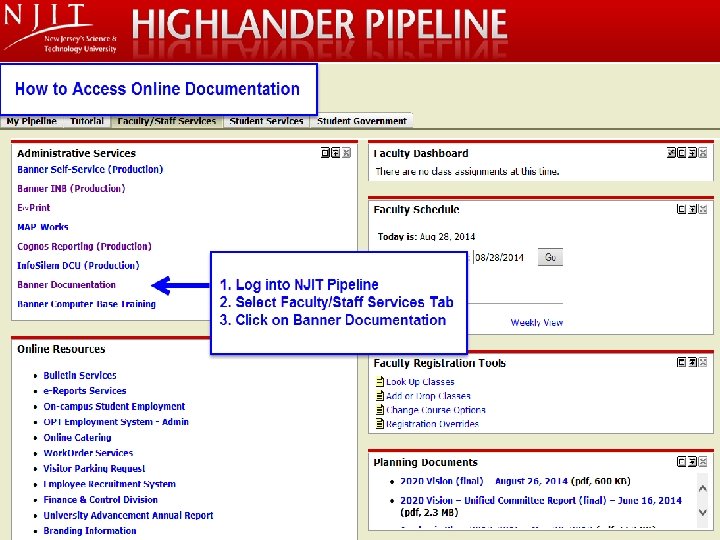Open the MAP-Works link
This screenshot has height=540, width=720.
43,227
